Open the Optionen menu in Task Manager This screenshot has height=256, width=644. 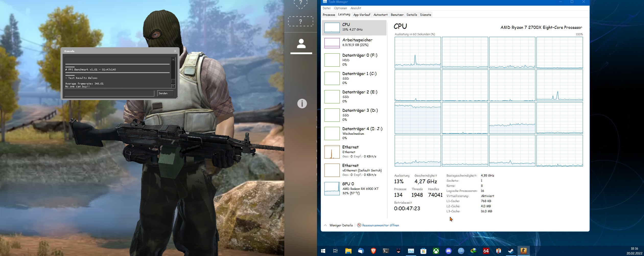pyautogui.click(x=341, y=8)
